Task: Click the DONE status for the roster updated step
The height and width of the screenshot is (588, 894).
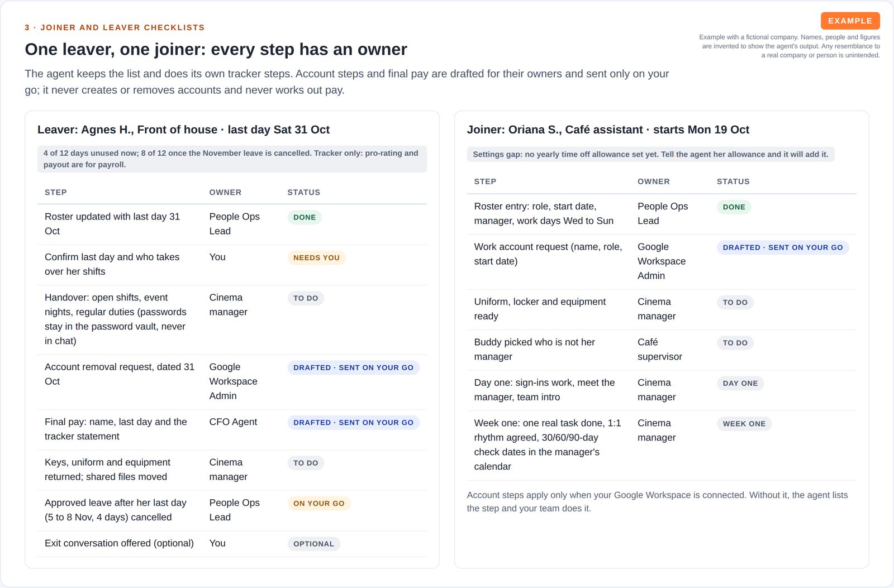Action: click(x=305, y=217)
